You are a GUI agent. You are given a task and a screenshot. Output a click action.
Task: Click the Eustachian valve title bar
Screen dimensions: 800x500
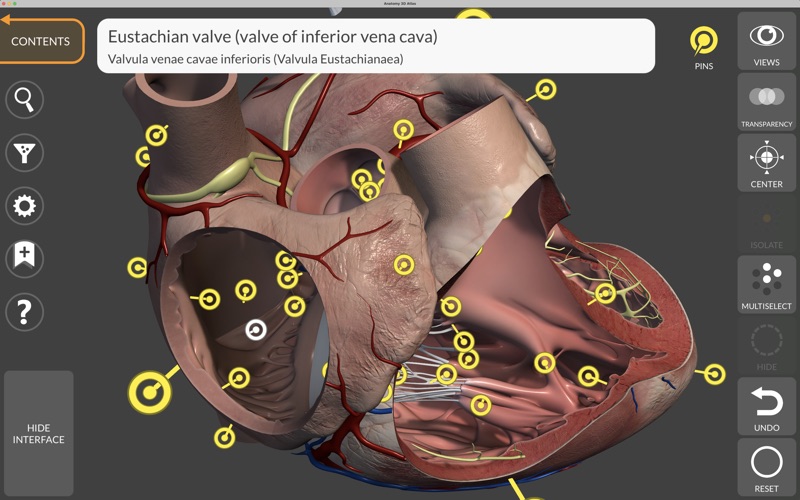[376, 46]
